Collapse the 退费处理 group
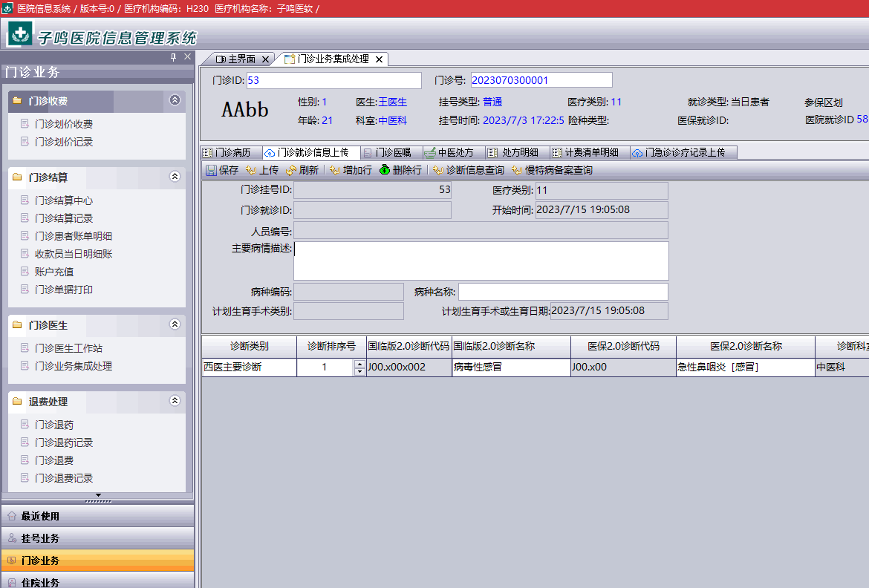 [x=175, y=401]
